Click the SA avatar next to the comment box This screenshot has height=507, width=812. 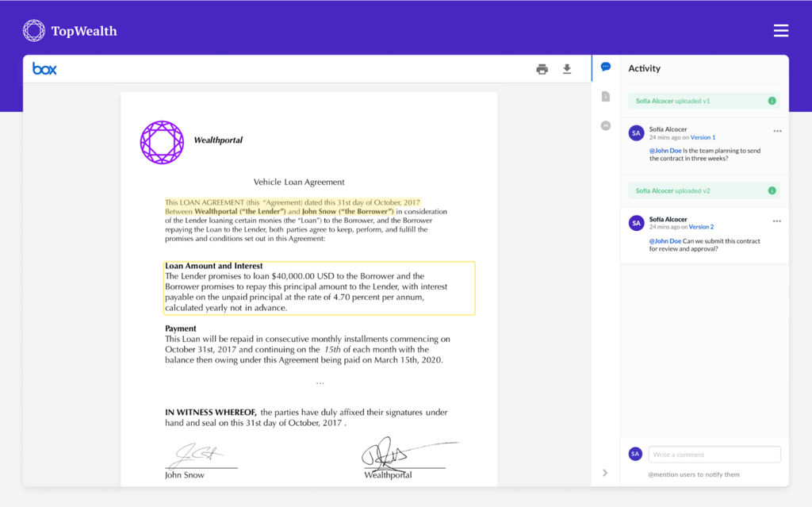[x=635, y=453]
